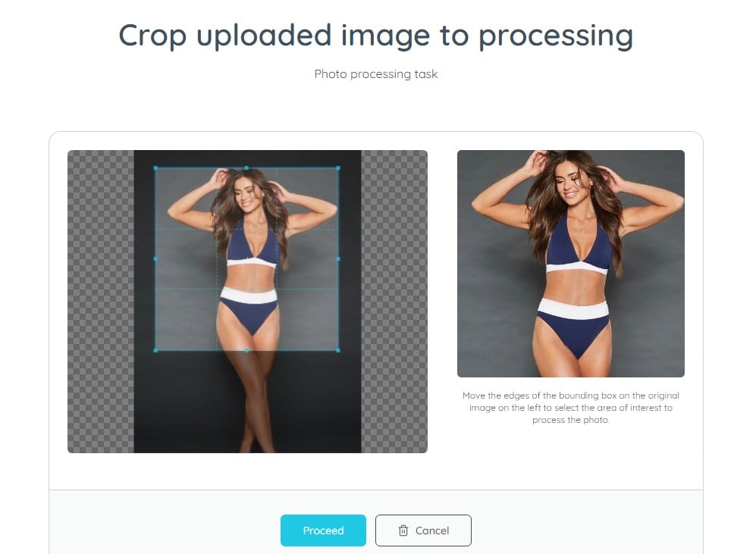
Task: Select the top-center edge crop handle
Action: coord(246,167)
